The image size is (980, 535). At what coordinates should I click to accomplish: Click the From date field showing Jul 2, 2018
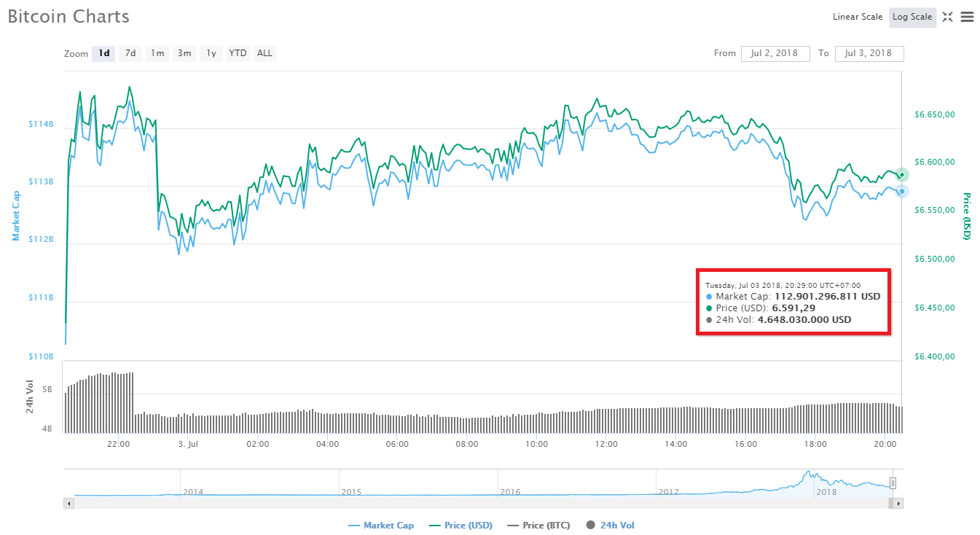(x=775, y=53)
